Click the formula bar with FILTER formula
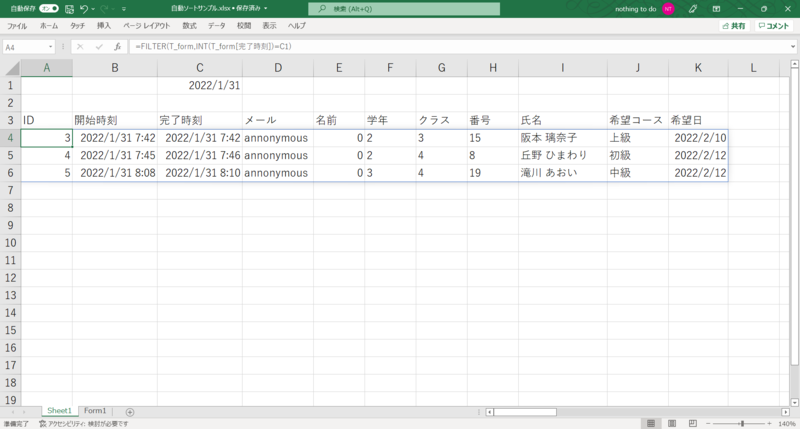Viewport: 800px width, 429px height. point(458,47)
